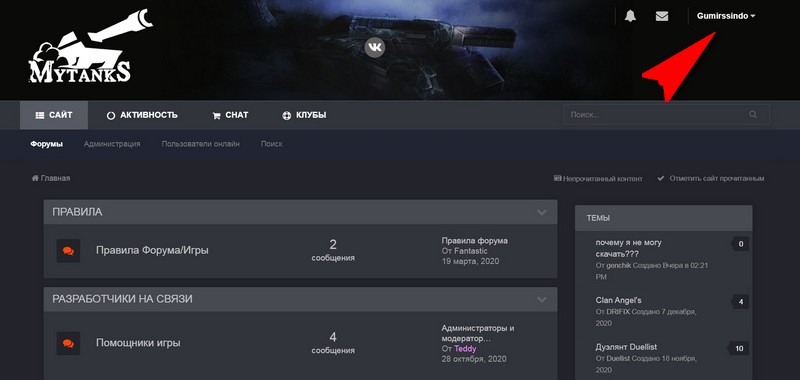The image size is (800, 380).
Task: Switch to the ЧАТ tab
Action: tap(230, 115)
